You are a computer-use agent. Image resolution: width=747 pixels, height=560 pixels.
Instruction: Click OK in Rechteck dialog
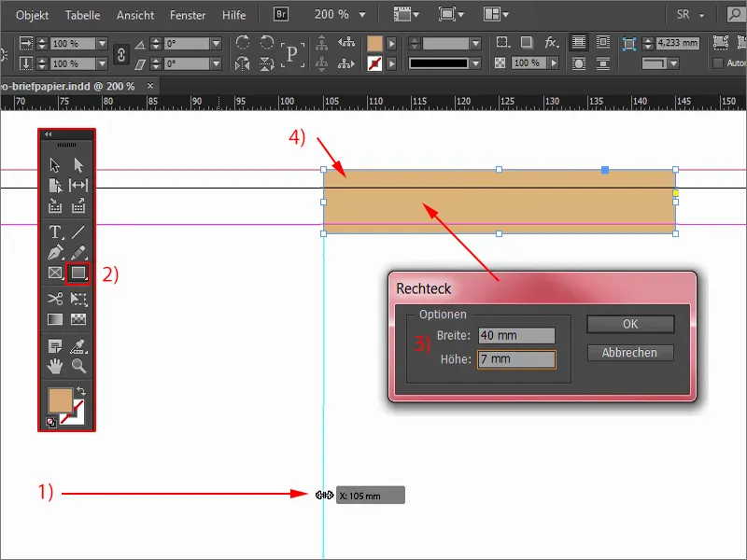click(x=630, y=324)
